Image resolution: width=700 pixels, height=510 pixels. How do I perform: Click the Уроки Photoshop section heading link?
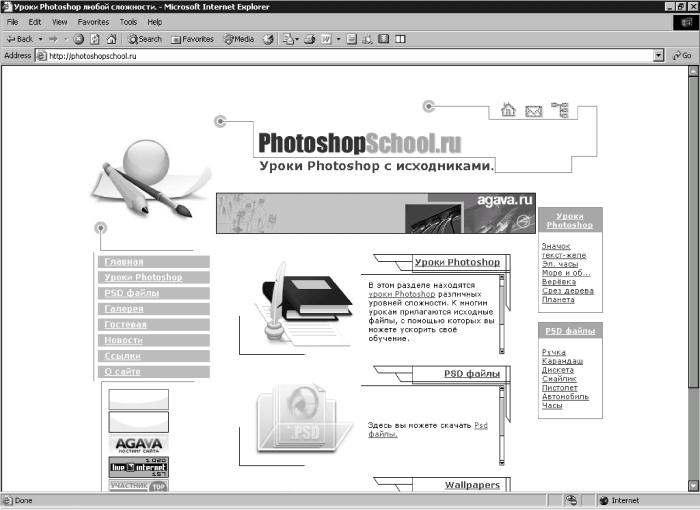pyautogui.click(x=458, y=262)
